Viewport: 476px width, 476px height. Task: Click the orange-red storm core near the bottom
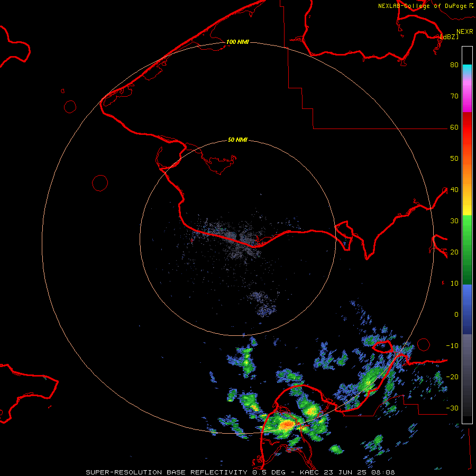tap(286, 425)
